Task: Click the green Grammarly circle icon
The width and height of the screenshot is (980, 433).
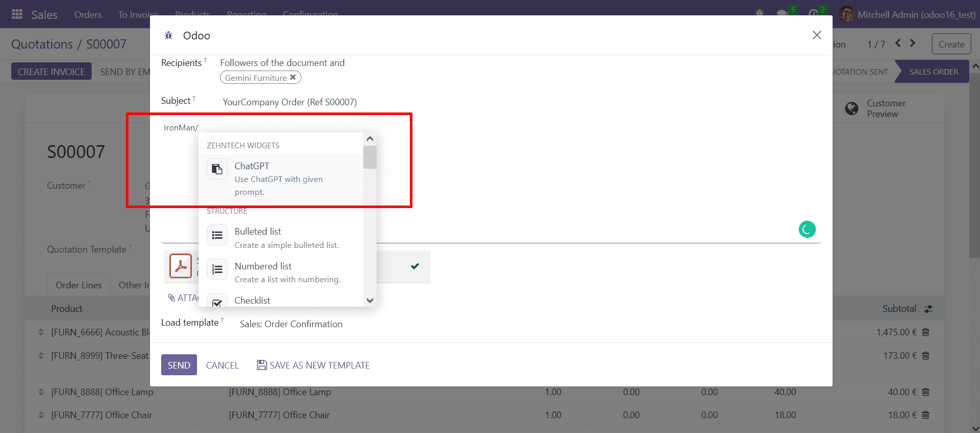Action: (807, 230)
